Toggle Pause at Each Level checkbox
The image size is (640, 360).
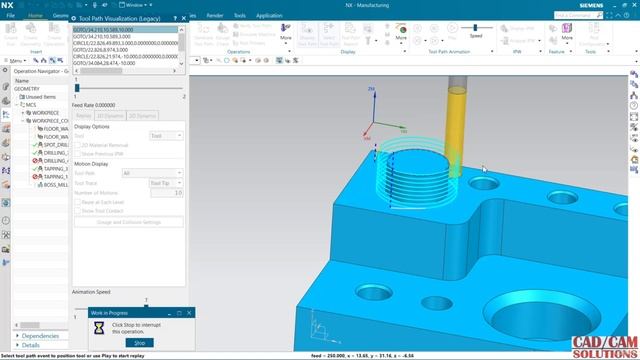pyautogui.click(x=77, y=202)
